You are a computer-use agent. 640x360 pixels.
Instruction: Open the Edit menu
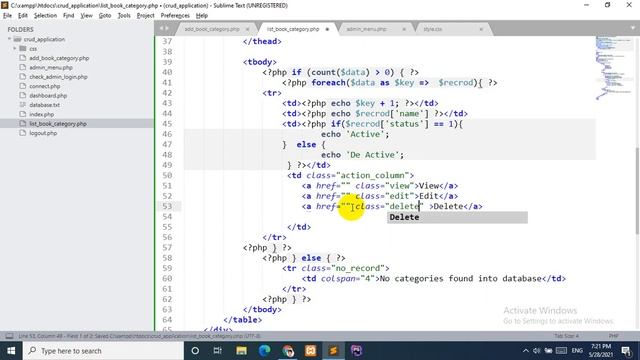tap(23, 16)
